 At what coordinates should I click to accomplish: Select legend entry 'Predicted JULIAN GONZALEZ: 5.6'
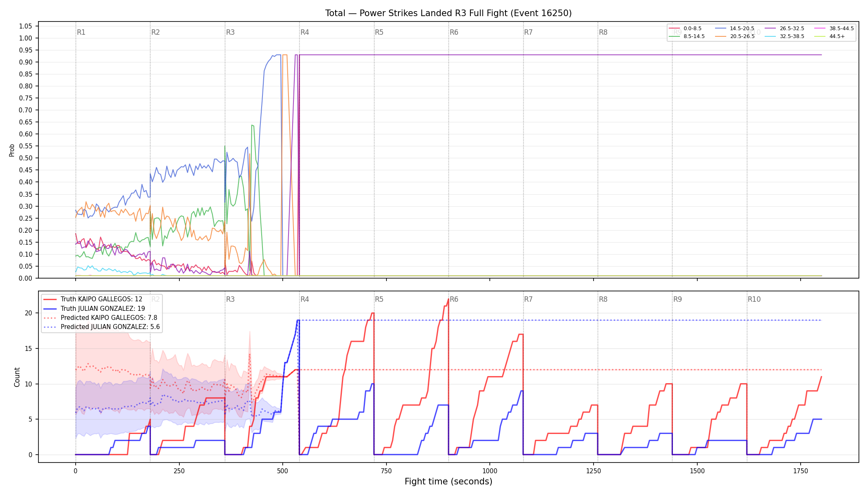point(110,327)
